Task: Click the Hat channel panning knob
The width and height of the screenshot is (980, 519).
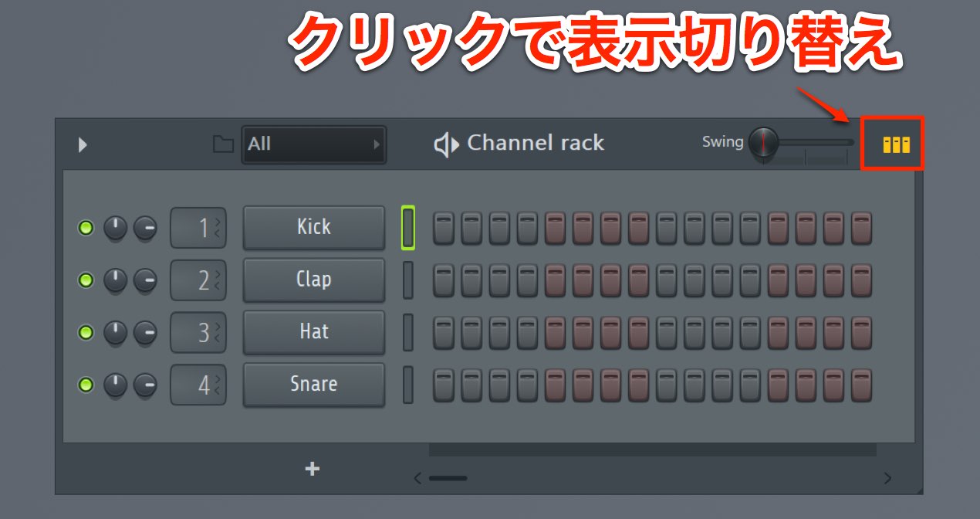Action: [x=115, y=332]
